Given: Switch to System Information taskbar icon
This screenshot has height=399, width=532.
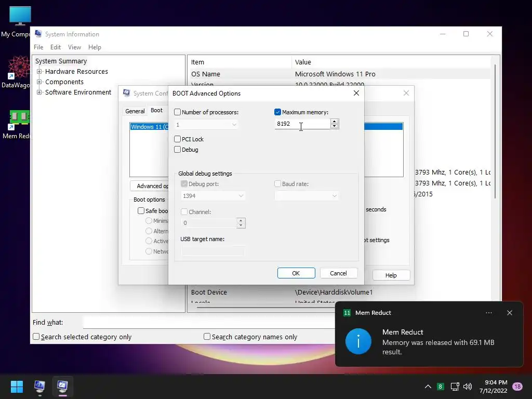Looking at the screenshot, I should point(39,387).
